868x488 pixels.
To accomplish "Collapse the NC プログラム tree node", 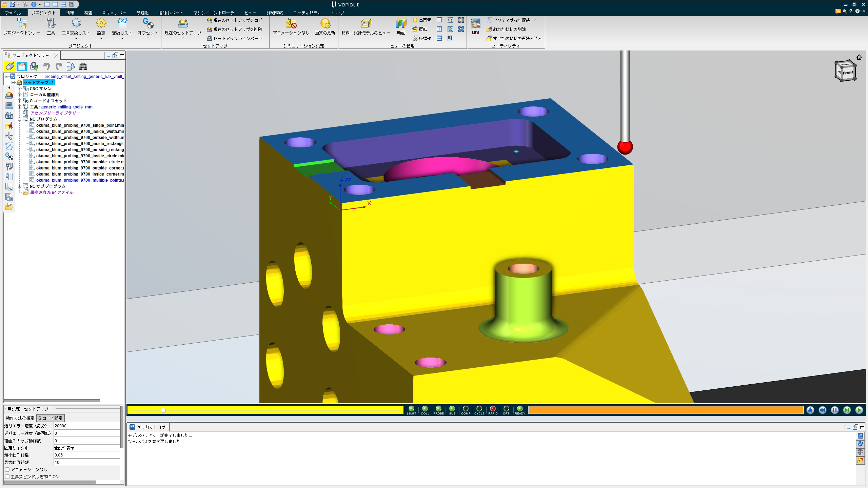I will point(20,119).
